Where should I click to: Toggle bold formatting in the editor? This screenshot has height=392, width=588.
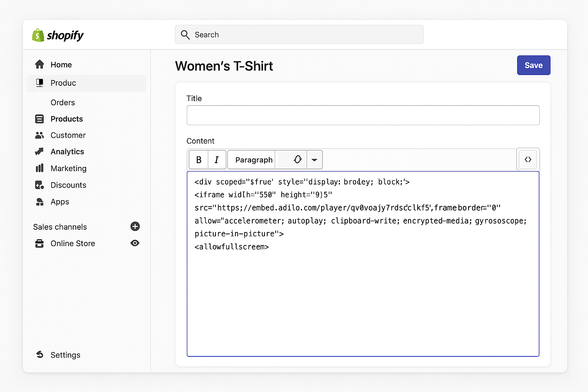point(199,160)
